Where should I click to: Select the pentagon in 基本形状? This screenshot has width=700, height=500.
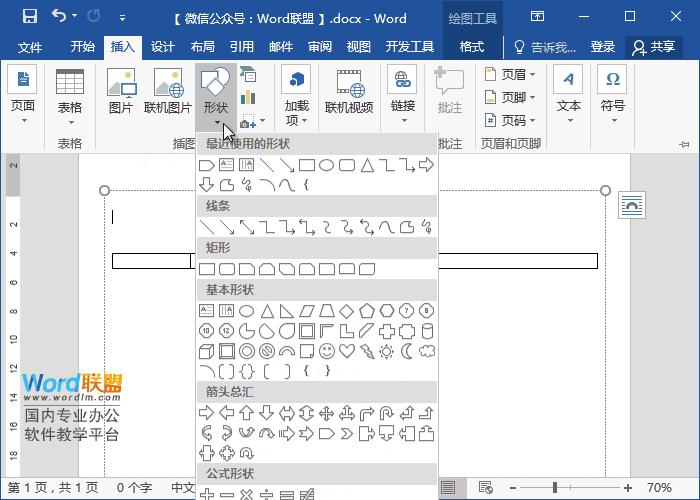[x=367, y=311]
